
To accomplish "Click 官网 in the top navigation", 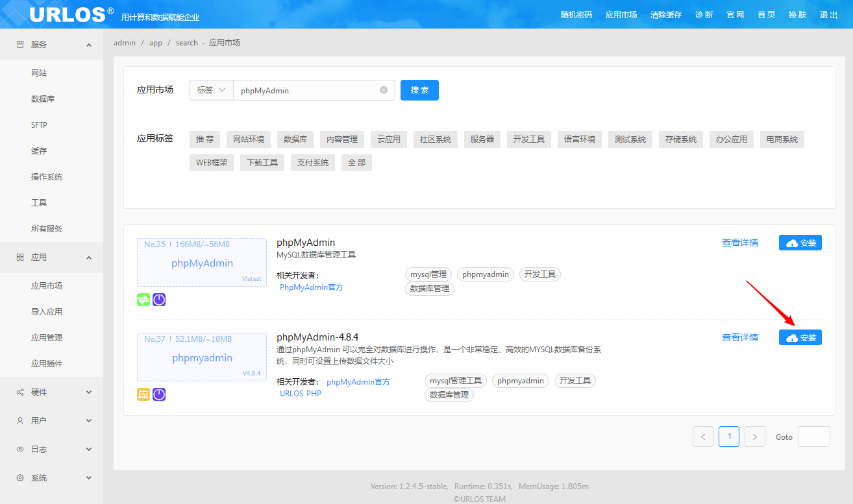I will tap(736, 15).
